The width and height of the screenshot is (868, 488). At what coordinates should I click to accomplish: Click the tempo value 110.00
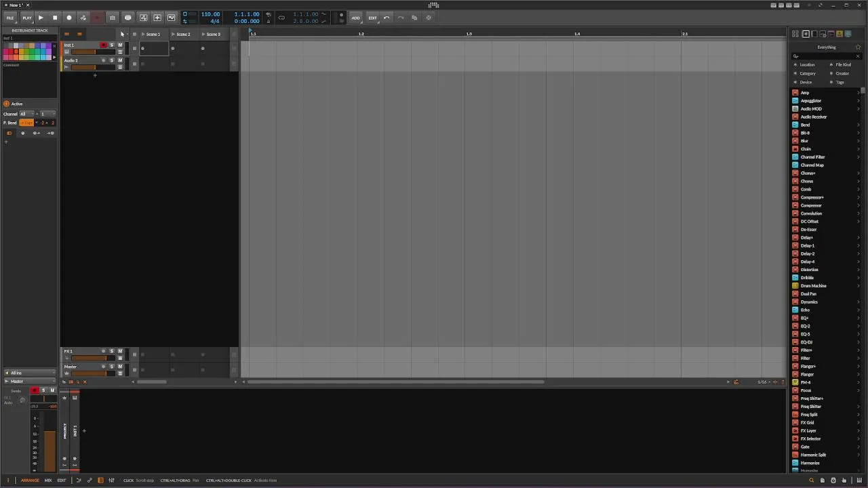click(x=210, y=14)
